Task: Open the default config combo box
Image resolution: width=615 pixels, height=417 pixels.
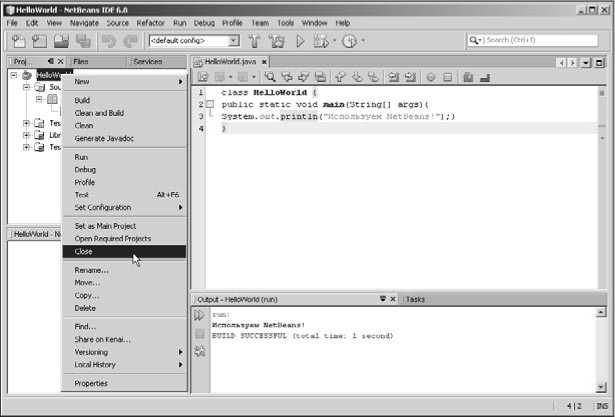Action: [x=194, y=41]
